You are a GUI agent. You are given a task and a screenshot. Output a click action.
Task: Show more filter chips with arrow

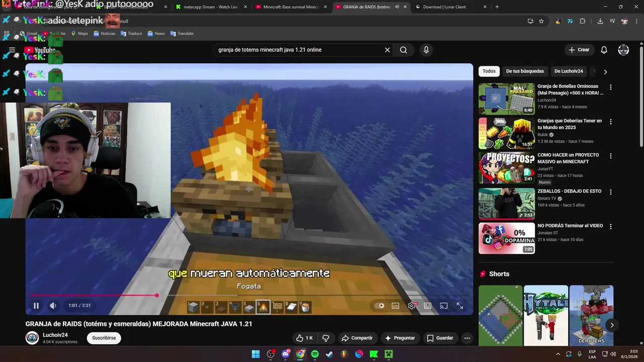click(605, 72)
